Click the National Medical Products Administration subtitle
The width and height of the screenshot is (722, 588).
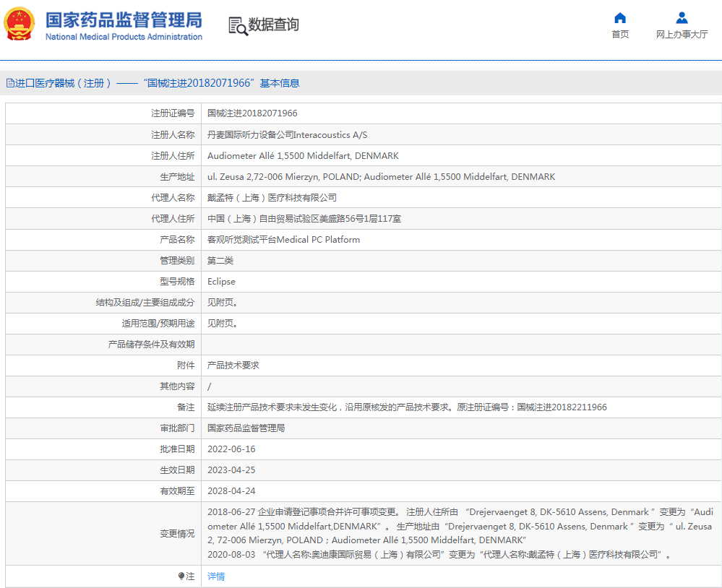tap(124, 37)
